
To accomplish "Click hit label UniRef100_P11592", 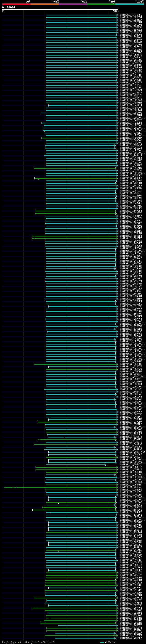I will (131, 306).
